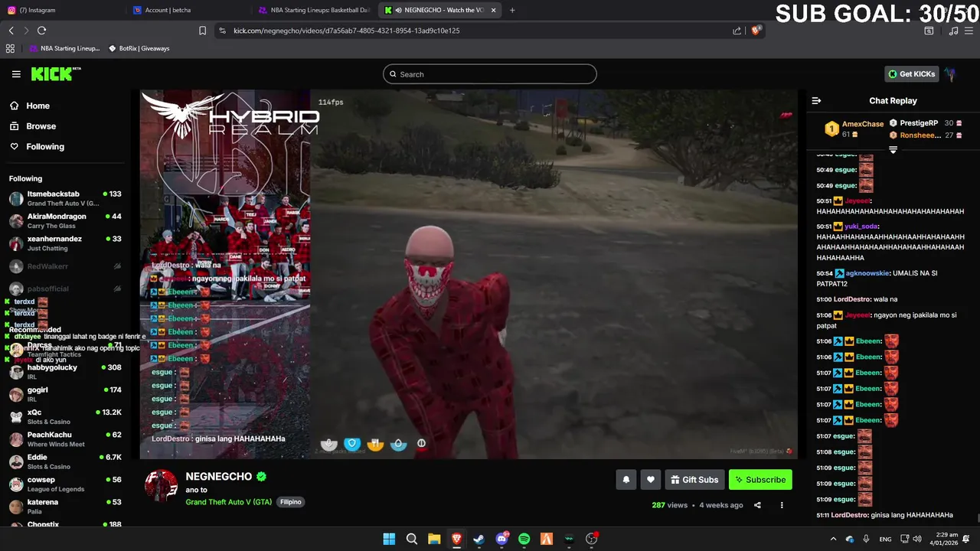The height and width of the screenshot is (551, 980).
Task: Turn on notifications bell for NEGNEGCHO
Action: (x=626, y=480)
